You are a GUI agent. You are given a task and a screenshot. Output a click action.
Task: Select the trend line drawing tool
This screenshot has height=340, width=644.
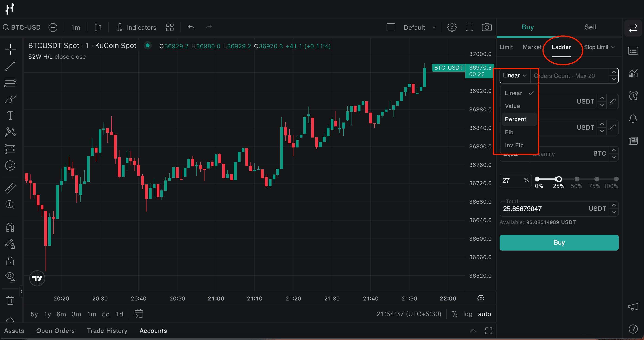point(10,66)
